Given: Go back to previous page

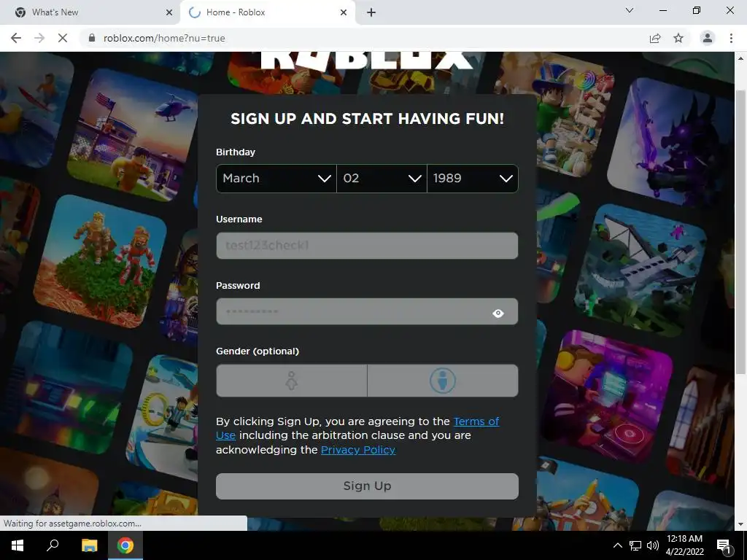Looking at the screenshot, I should [x=16, y=38].
